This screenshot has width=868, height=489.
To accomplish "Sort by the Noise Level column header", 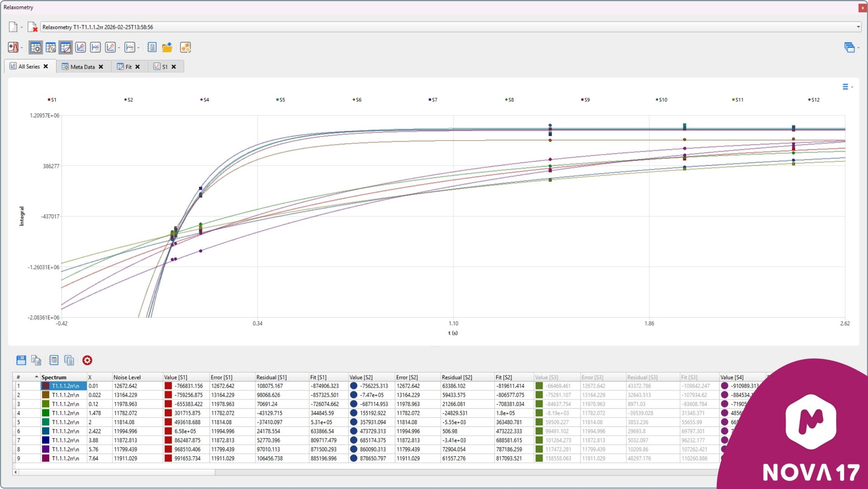I will click(127, 377).
